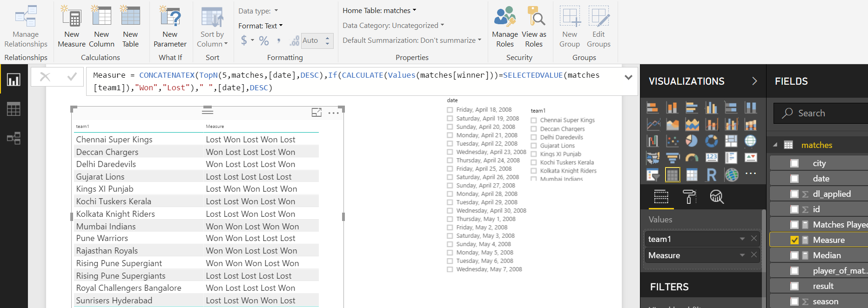Open the team1 value well dropdown arrow

pos(742,239)
